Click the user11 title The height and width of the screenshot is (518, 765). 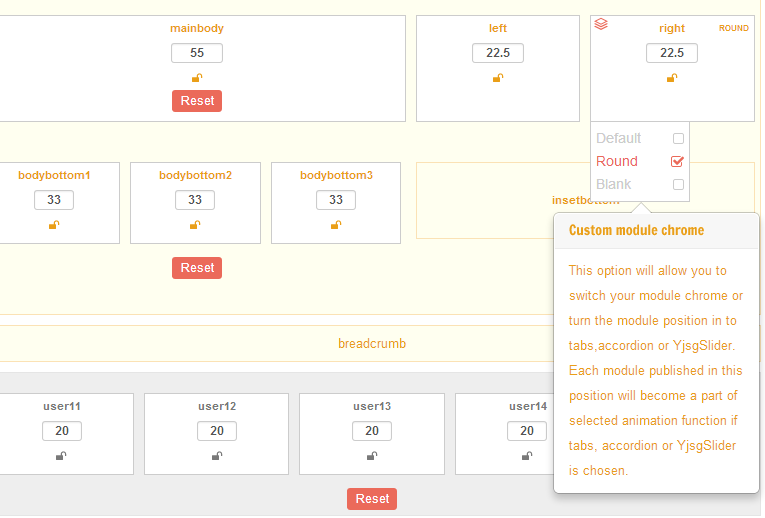pyautogui.click(x=61, y=406)
